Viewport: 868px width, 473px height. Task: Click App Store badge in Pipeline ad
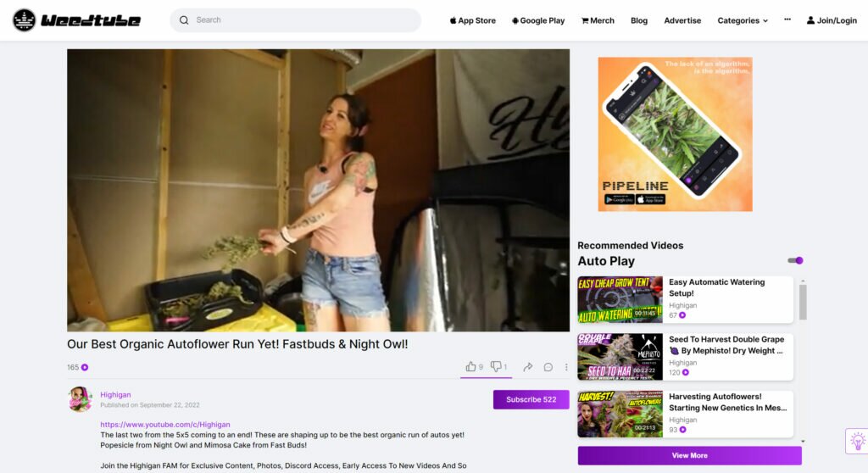pyautogui.click(x=650, y=199)
